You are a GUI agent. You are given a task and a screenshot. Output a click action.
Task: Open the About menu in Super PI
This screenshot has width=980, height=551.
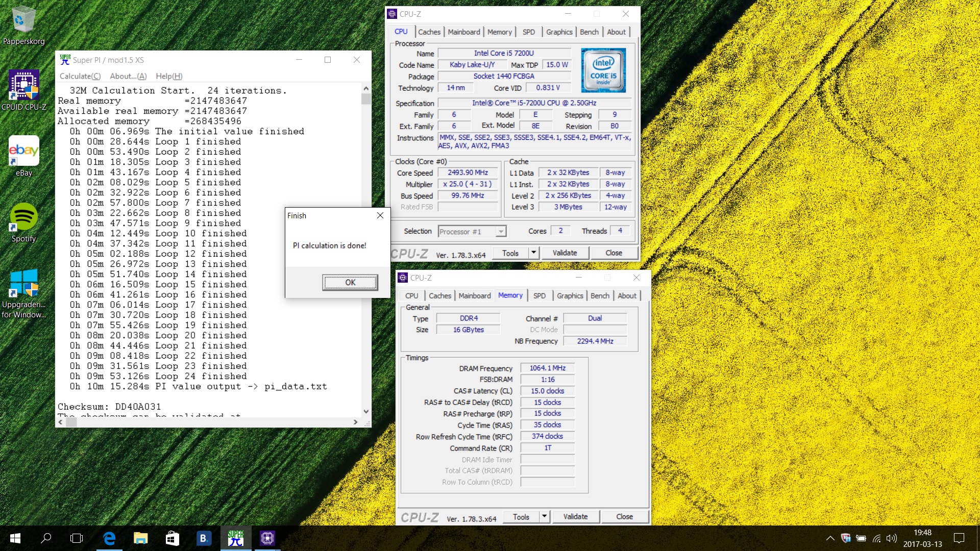coord(128,76)
